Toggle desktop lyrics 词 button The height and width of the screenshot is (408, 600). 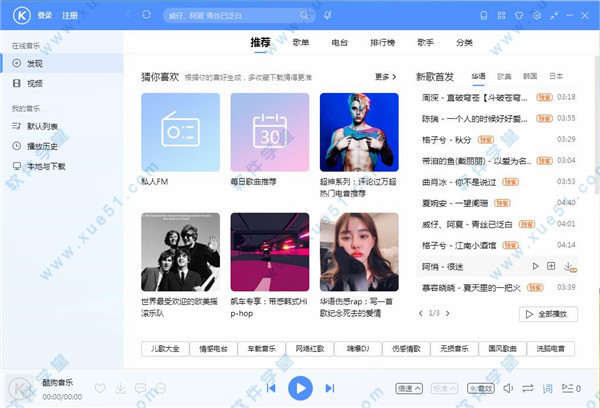tap(548, 389)
